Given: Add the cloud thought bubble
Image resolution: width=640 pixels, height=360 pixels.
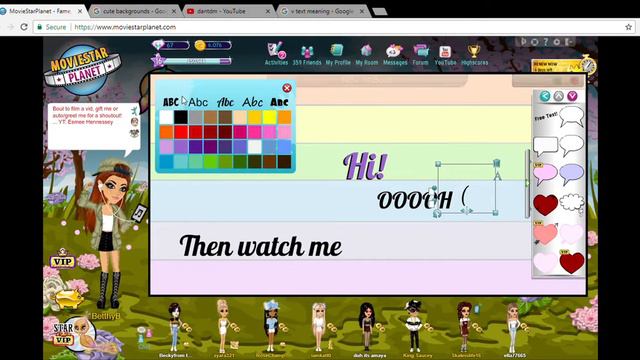Looking at the screenshot, I should pyautogui.click(x=571, y=203).
